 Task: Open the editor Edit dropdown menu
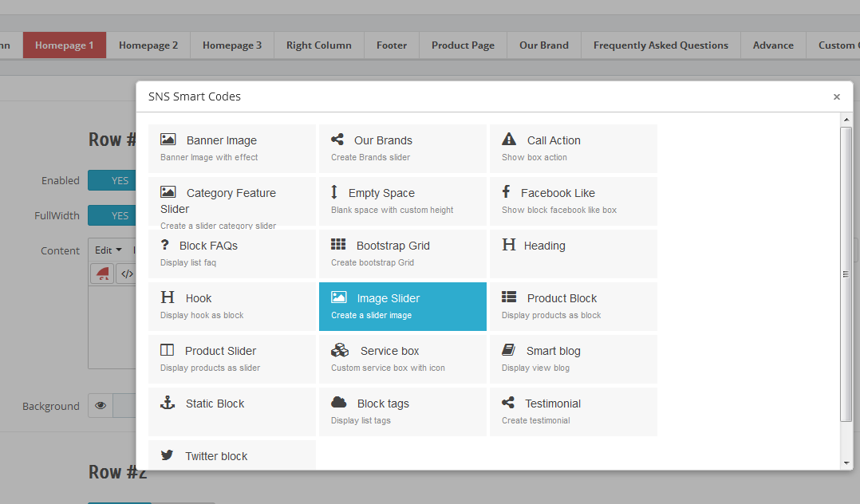tap(108, 250)
